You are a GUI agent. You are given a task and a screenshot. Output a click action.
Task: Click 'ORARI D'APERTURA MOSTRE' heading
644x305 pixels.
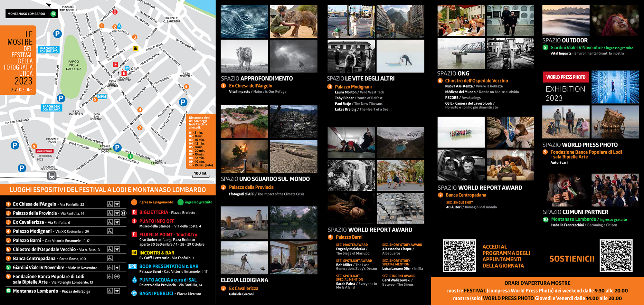537,283
